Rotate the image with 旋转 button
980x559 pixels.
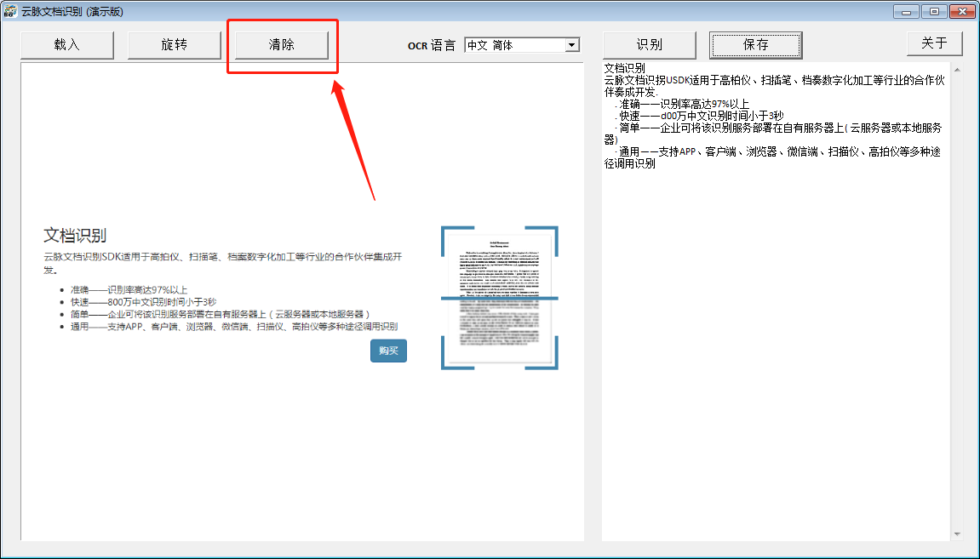click(x=175, y=45)
